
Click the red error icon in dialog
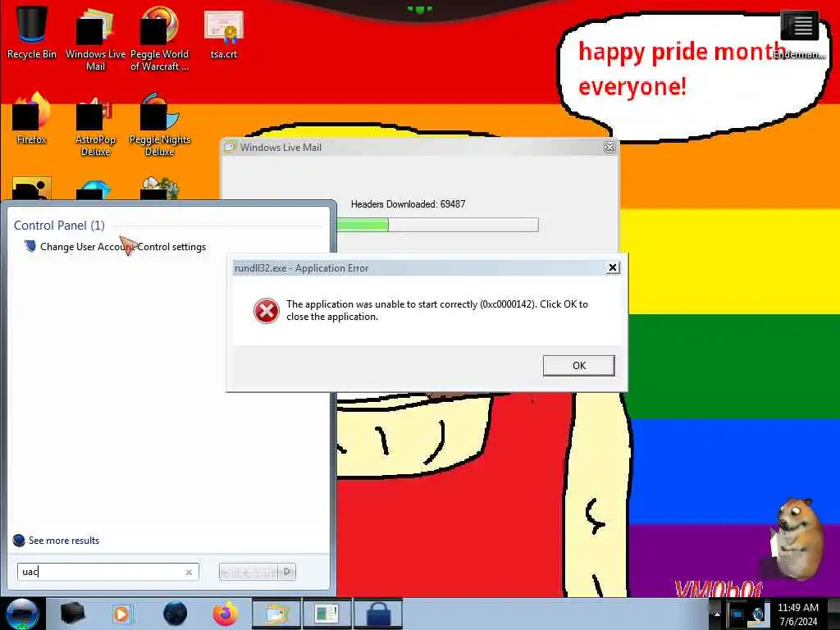point(267,311)
